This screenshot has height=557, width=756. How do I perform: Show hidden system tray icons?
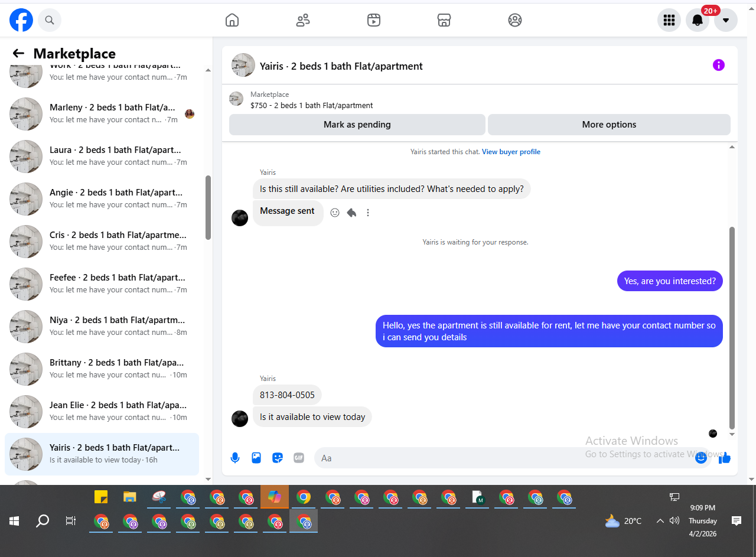pos(660,521)
